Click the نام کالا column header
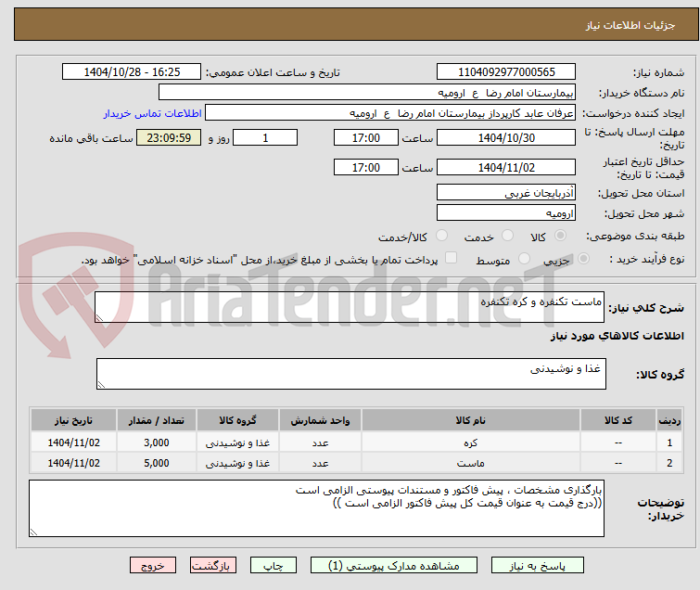The height and width of the screenshot is (590, 700). coord(471,420)
